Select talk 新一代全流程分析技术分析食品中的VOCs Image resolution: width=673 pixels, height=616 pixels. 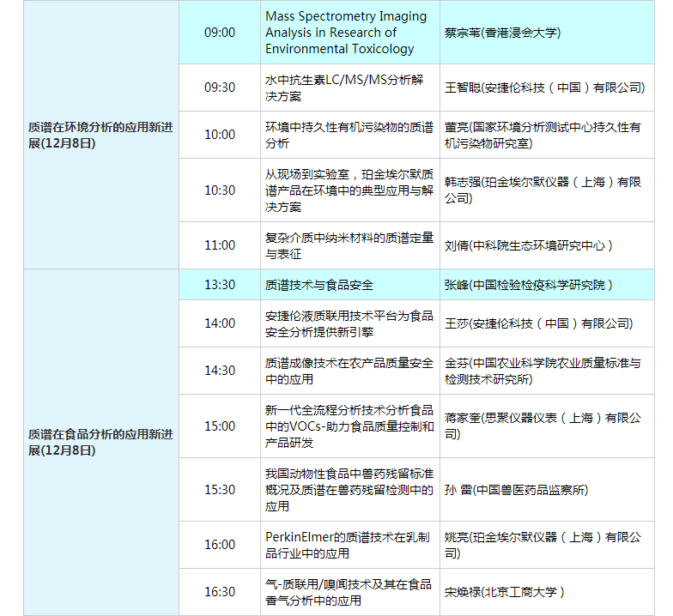[349, 426]
